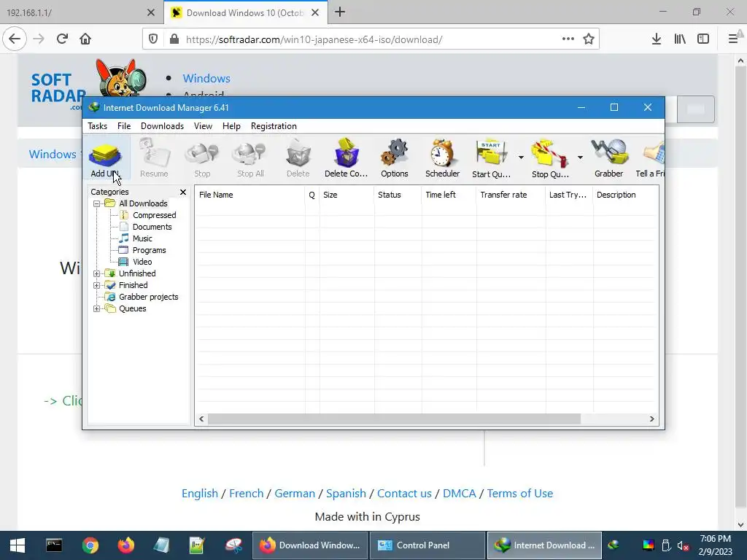
Task: Click the German language link
Action: click(295, 494)
